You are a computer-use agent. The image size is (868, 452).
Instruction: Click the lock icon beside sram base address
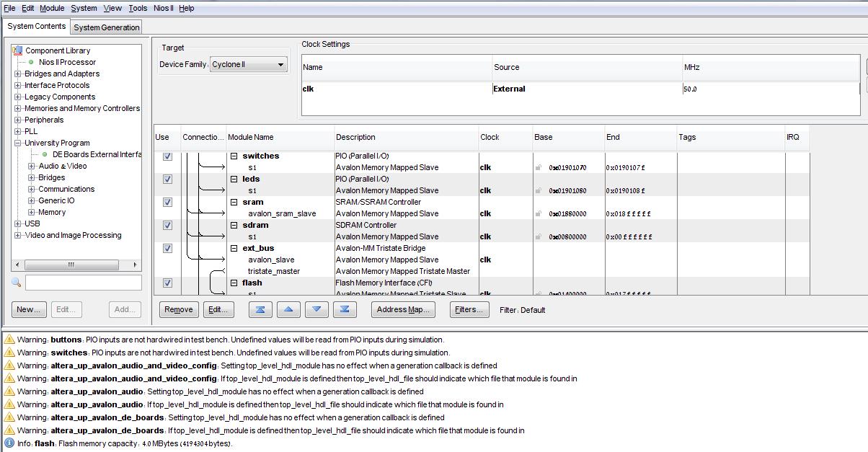539,213
